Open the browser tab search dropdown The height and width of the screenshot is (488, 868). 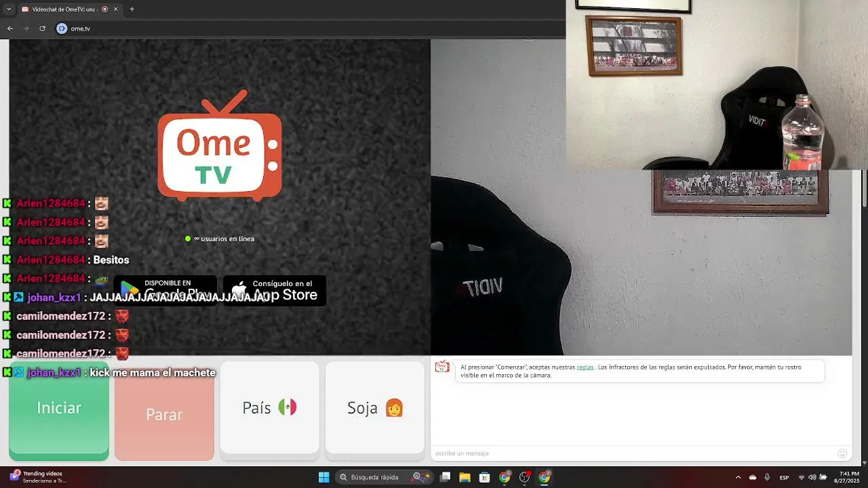(x=9, y=9)
